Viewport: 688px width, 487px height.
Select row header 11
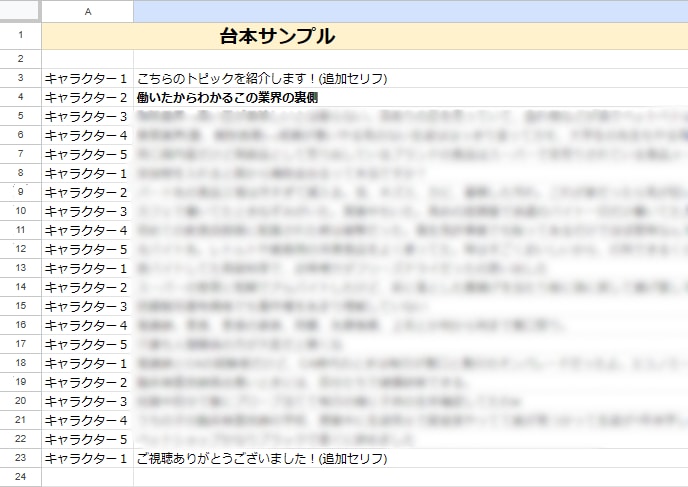[x=21, y=230]
